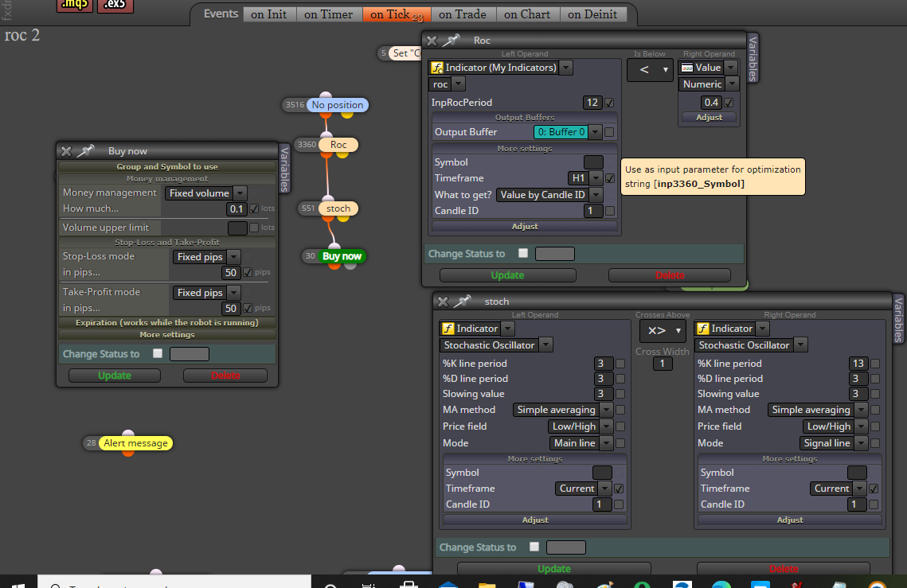Select the No position block
This screenshot has height=588, width=907.
click(337, 105)
